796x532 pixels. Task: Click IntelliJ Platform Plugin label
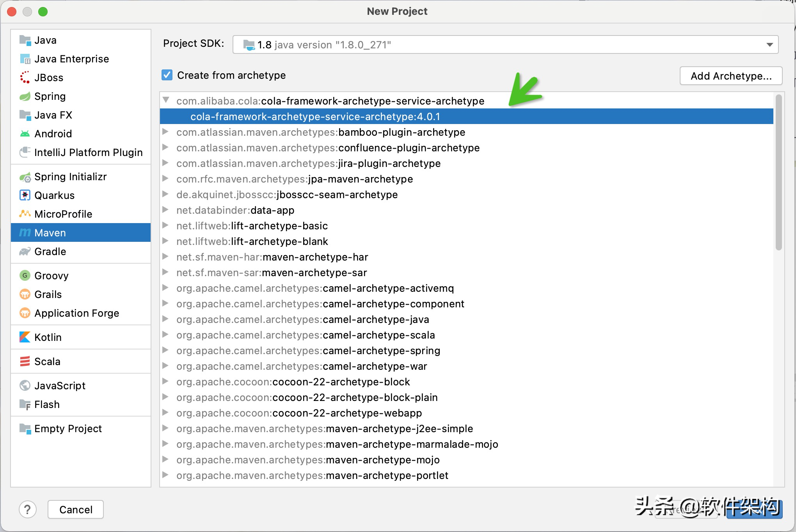click(88, 153)
